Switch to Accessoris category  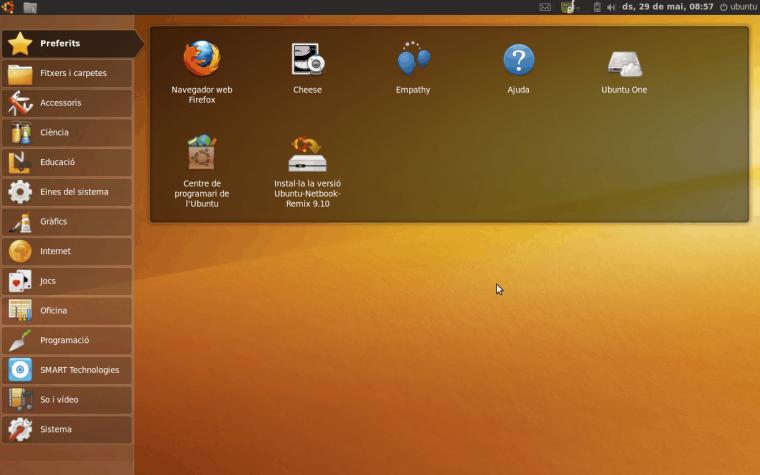pos(67,103)
